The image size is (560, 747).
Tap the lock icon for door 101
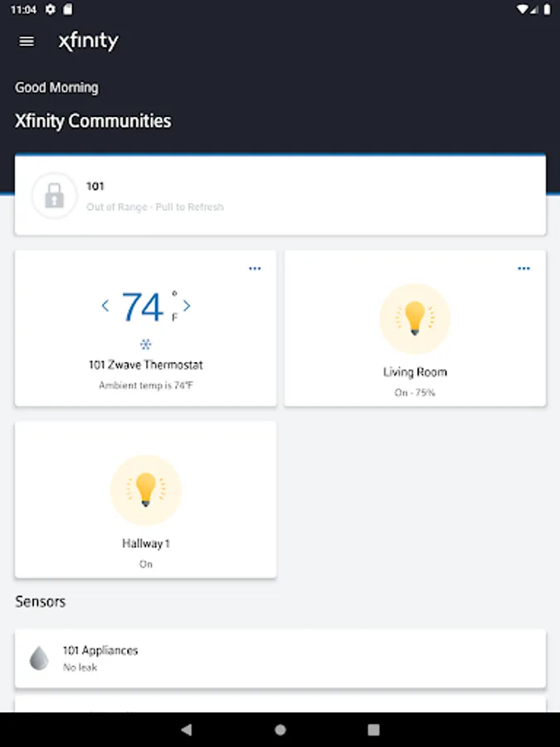[54, 196]
